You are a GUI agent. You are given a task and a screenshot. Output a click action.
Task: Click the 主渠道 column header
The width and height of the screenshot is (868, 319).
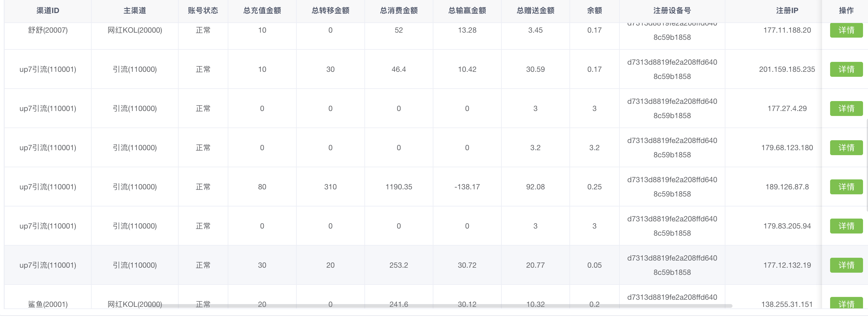pos(135,11)
